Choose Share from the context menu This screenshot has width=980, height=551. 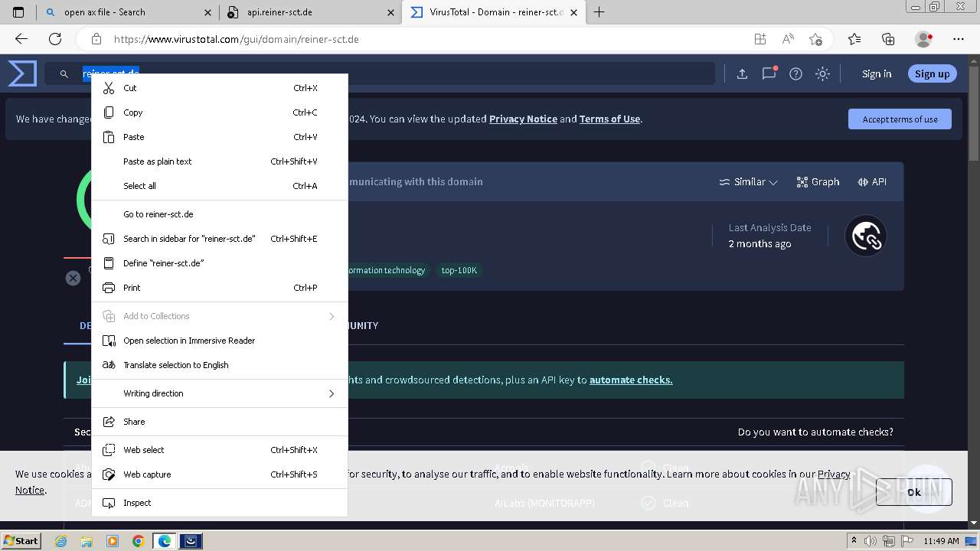click(220, 422)
